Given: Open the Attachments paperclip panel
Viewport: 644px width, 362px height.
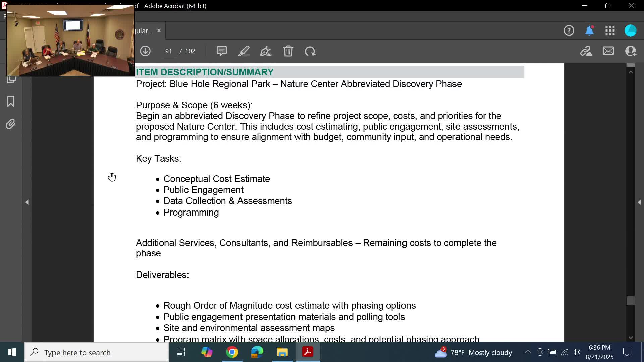Looking at the screenshot, I should coord(11,124).
